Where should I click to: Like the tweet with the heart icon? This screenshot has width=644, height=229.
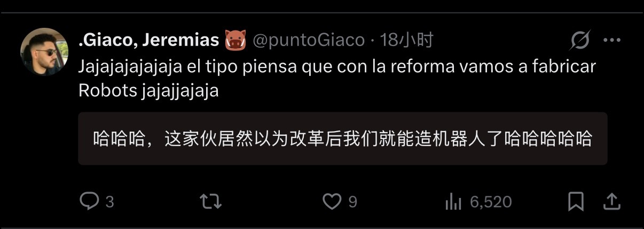coord(332,202)
